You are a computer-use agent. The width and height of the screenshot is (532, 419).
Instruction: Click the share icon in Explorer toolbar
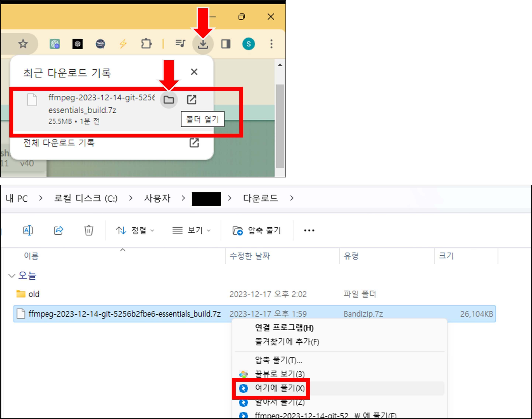[x=59, y=230]
